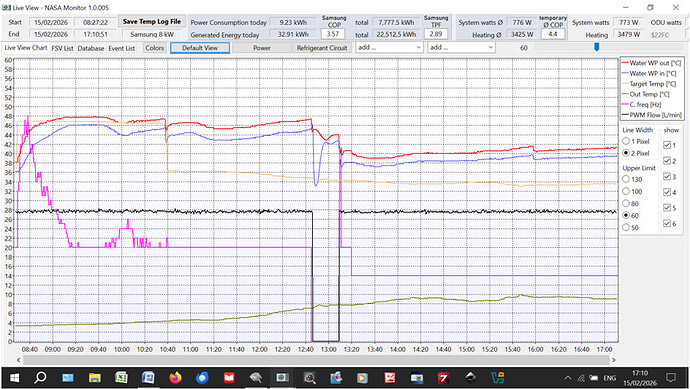Set upper limit to 50

point(626,228)
